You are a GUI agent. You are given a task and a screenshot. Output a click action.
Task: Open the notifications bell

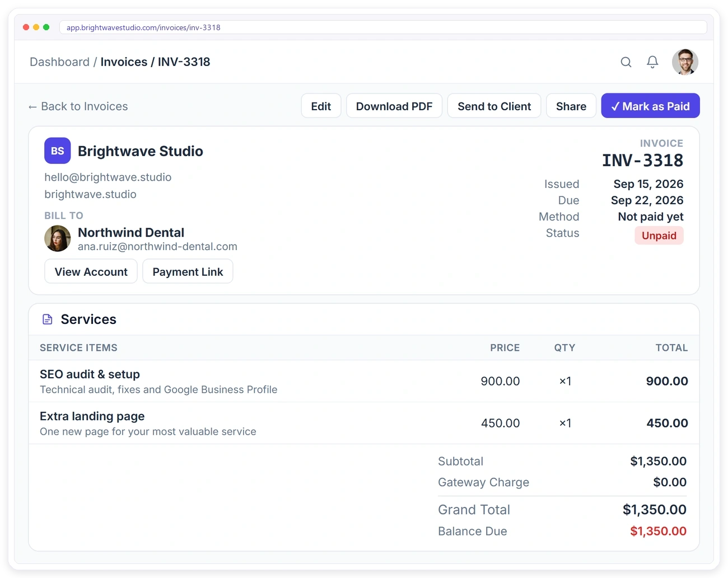pos(652,62)
